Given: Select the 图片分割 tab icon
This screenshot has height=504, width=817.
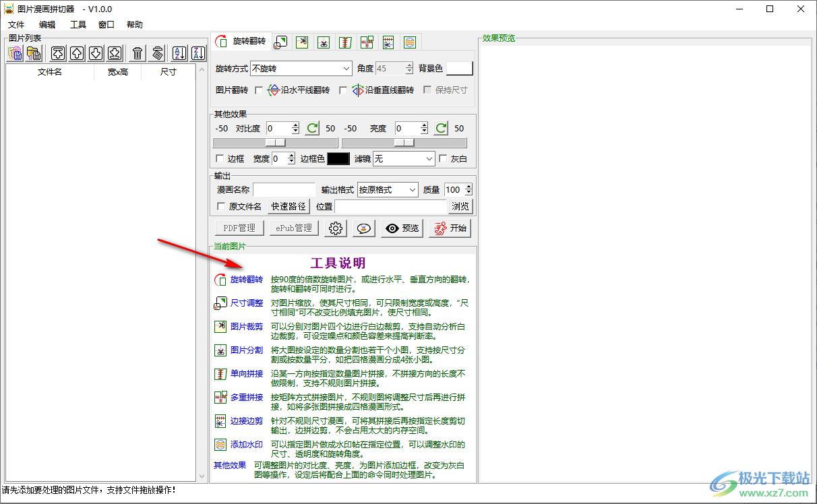Looking at the screenshot, I should point(324,41).
